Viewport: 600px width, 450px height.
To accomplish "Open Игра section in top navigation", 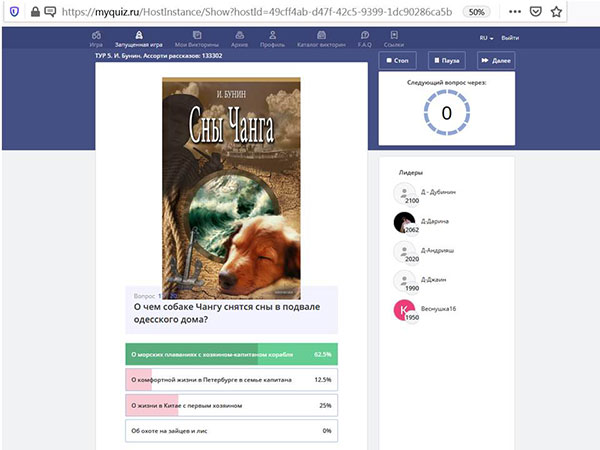I will (x=96, y=40).
